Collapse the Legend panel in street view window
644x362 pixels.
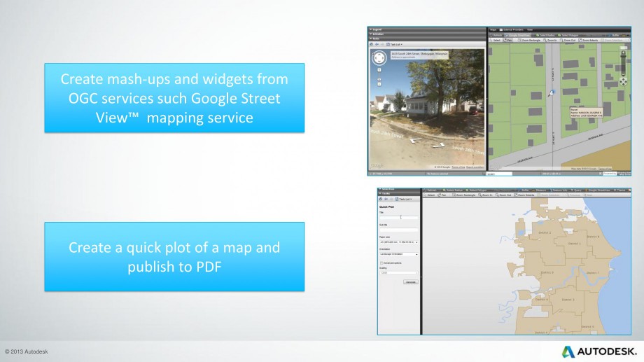pos(371,29)
